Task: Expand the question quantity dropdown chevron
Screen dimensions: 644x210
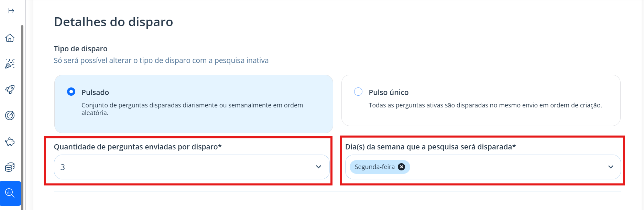Action: pos(318,167)
